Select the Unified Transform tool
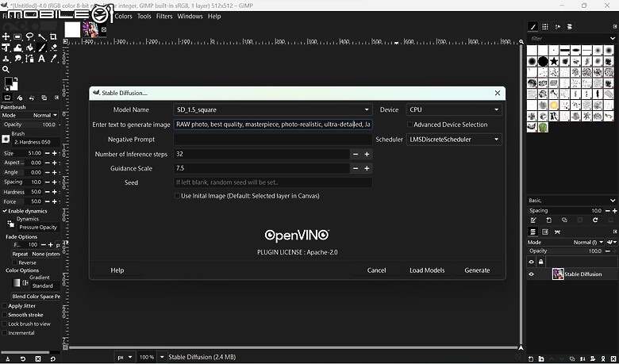This screenshot has width=619, height=364. click(x=6, y=48)
